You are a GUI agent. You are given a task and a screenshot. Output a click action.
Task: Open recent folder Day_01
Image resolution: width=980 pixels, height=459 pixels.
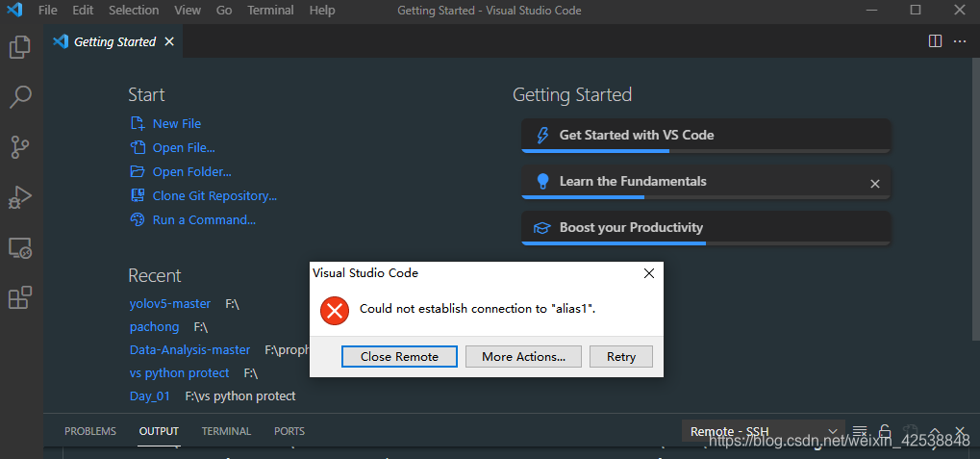click(150, 395)
